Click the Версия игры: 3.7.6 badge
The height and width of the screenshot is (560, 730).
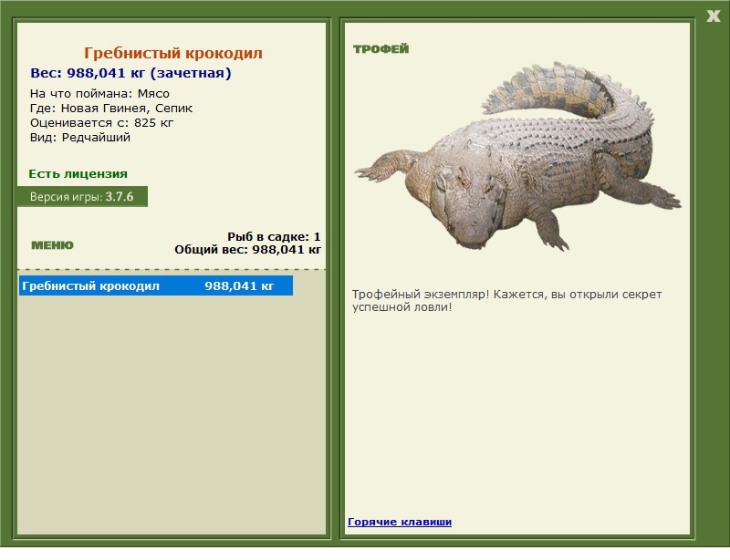(x=82, y=196)
